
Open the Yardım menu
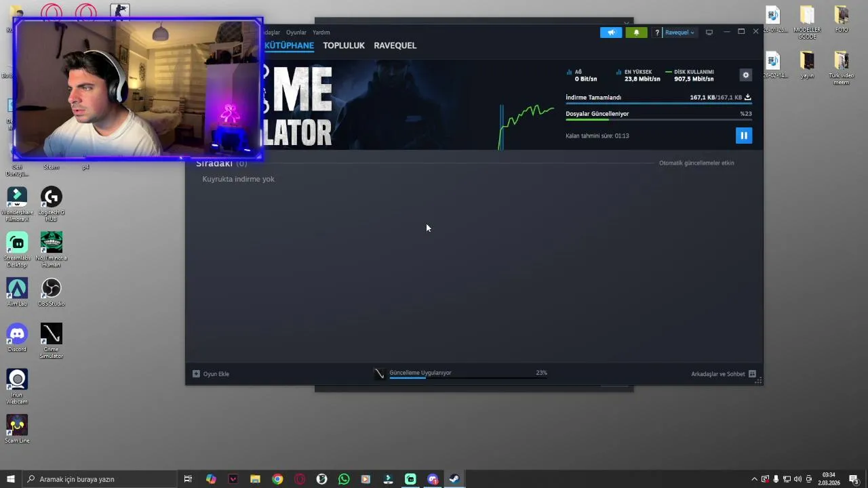click(321, 33)
